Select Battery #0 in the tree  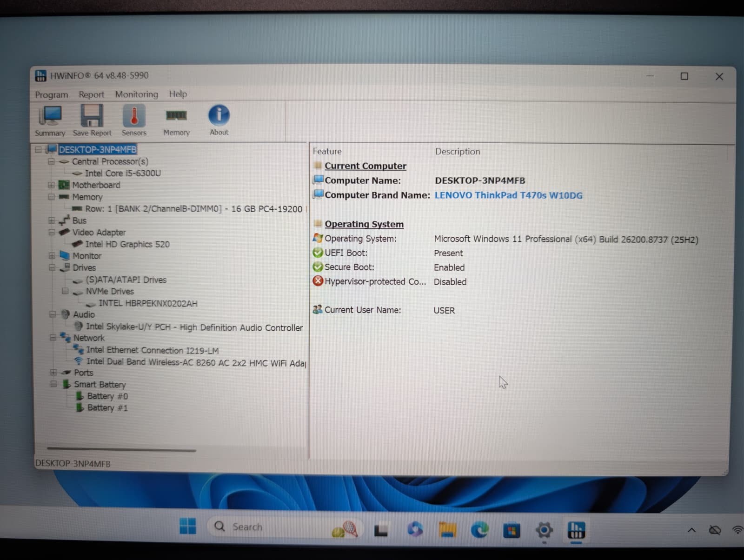[107, 396]
